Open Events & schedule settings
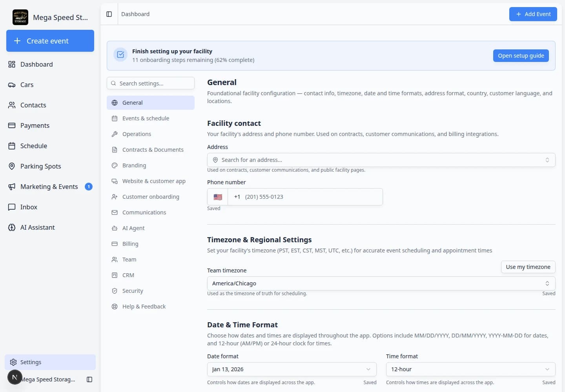The height and width of the screenshot is (392, 565). click(x=151, y=118)
